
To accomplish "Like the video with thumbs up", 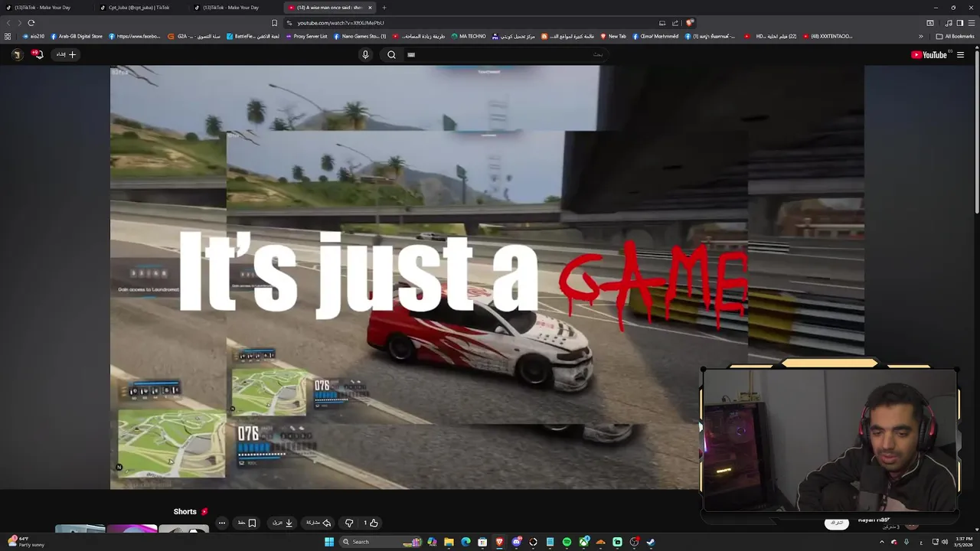I will 371,523.
